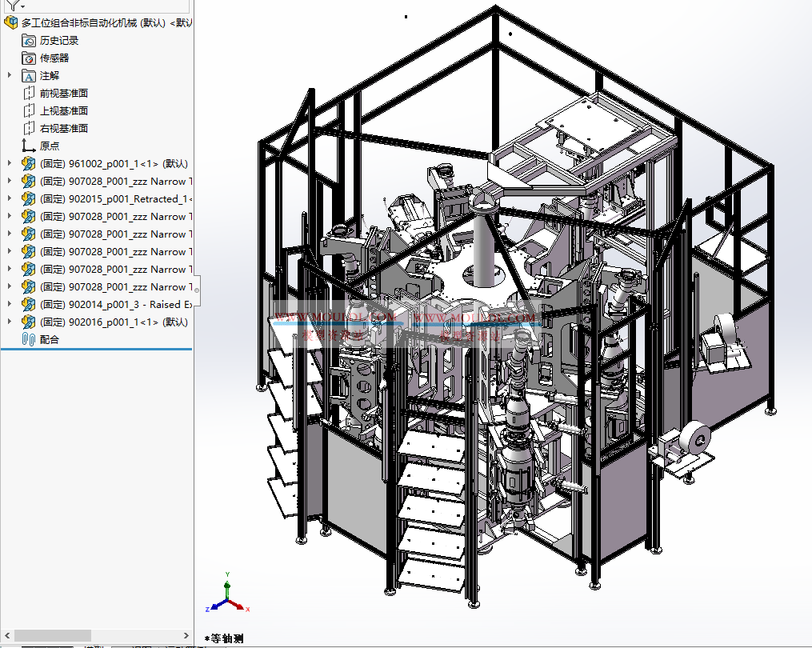The height and width of the screenshot is (648, 812).
Task: Select the 前视基准面 front plane icon
Action: [x=28, y=93]
